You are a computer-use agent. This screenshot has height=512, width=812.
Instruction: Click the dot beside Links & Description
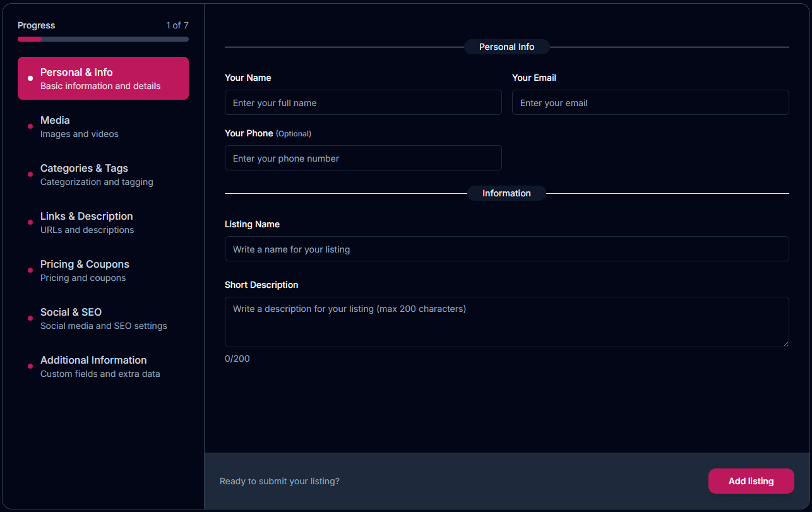30,222
